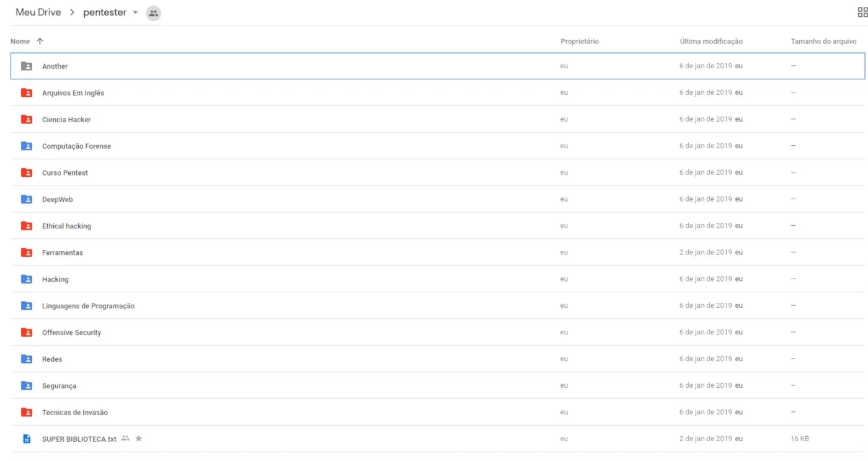The image size is (868, 461).
Task: Click the red Curso Pentest folder icon
Action: [27, 172]
